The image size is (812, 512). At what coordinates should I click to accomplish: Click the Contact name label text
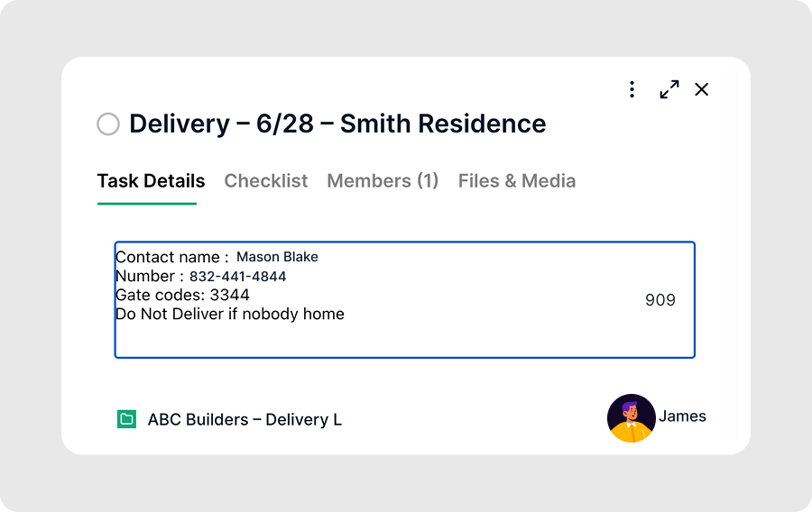[172, 257]
